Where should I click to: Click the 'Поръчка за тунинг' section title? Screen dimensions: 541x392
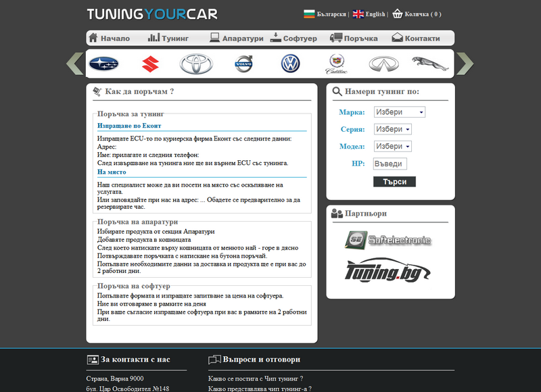point(131,114)
